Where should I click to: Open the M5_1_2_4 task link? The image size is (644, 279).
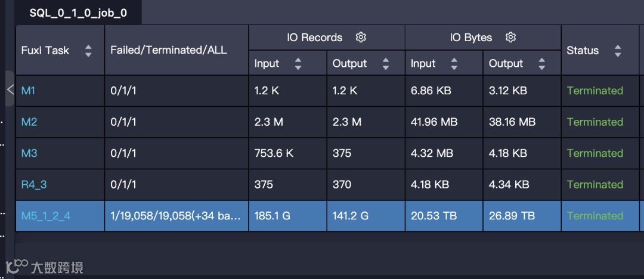click(x=46, y=216)
